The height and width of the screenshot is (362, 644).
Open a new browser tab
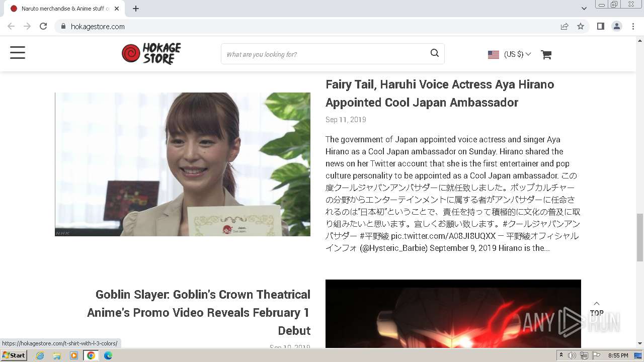pyautogui.click(x=136, y=9)
